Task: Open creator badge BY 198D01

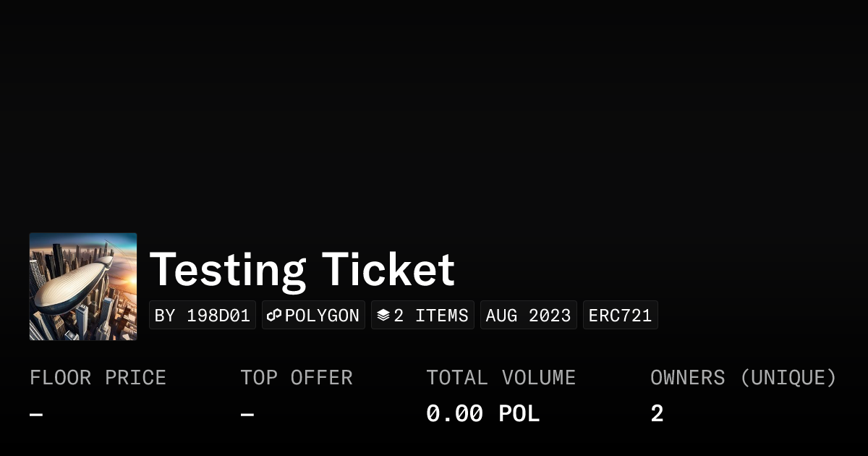Action: pos(203,316)
